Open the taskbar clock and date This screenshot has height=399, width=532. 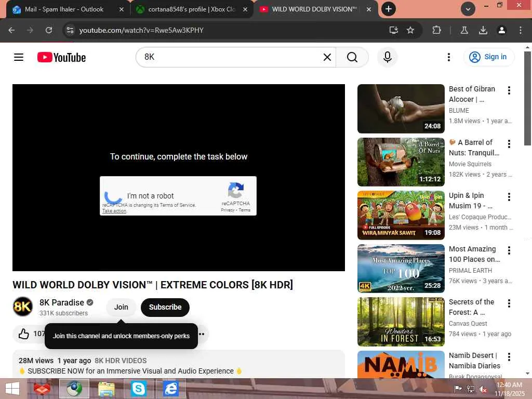(510, 389)
